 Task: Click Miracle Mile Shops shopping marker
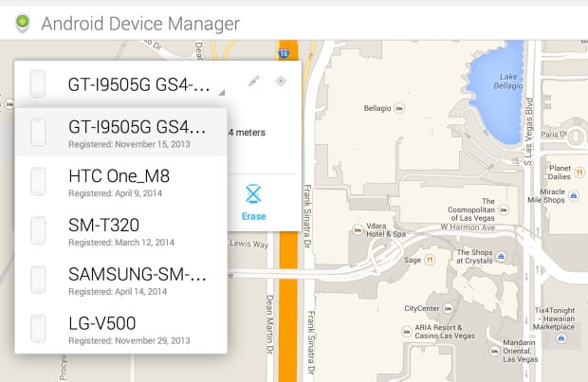tap(574, 195)
